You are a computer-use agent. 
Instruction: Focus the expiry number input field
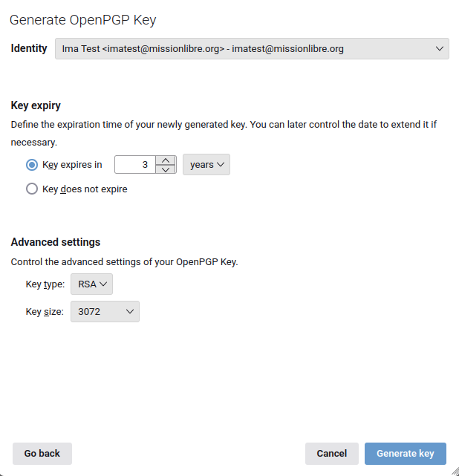coord(135,165)
